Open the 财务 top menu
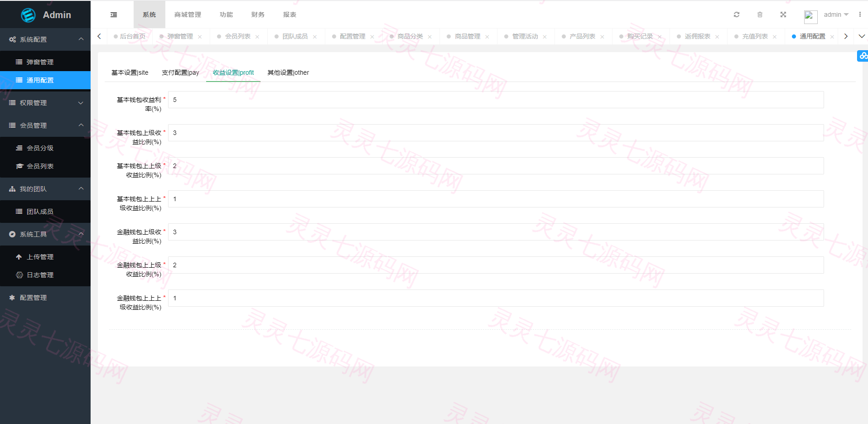868x424 pixels. [258, 14]
